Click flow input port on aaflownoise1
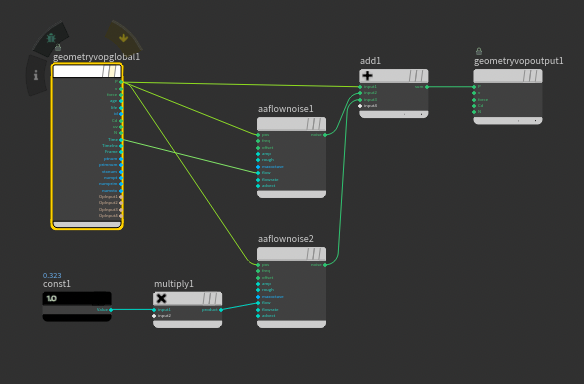 258,173
